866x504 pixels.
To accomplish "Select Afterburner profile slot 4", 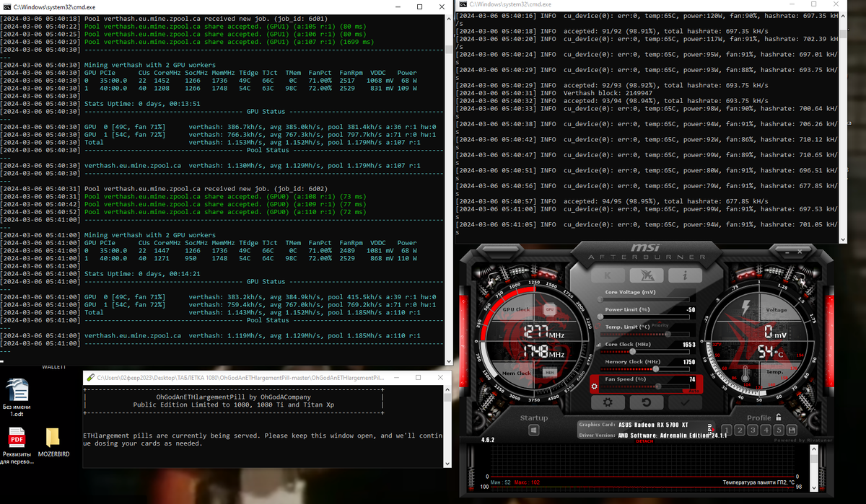I will [767, 430].
